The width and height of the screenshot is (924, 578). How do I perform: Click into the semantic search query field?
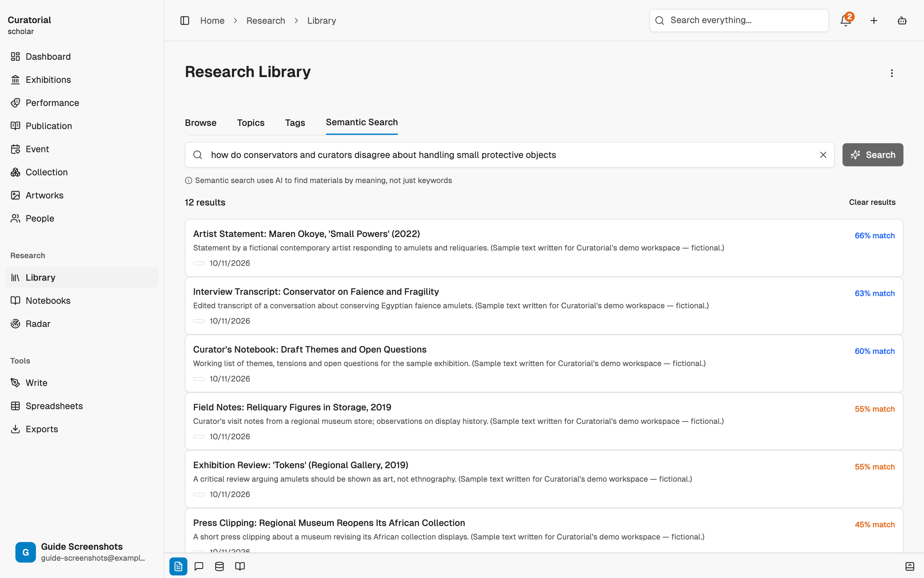tap(510, 155)
